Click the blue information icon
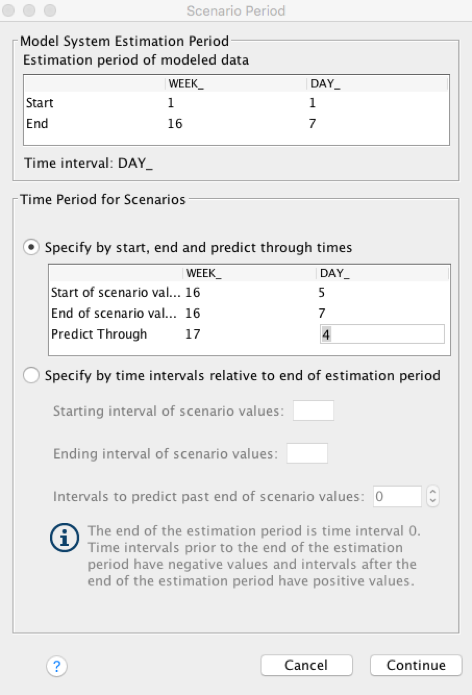Viewport: 472px width, 695px height. tap(64, 538)
